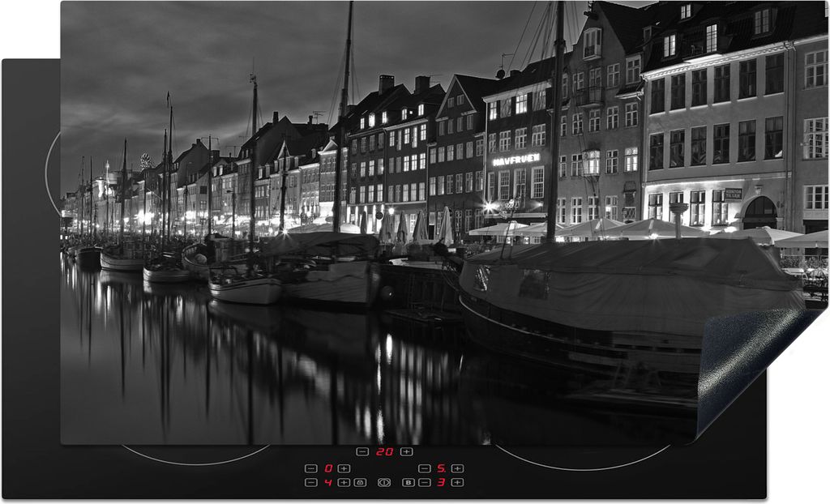830x504 pixels.
Task: Tap the red timer display showing 20
Action: coord(384,451)
